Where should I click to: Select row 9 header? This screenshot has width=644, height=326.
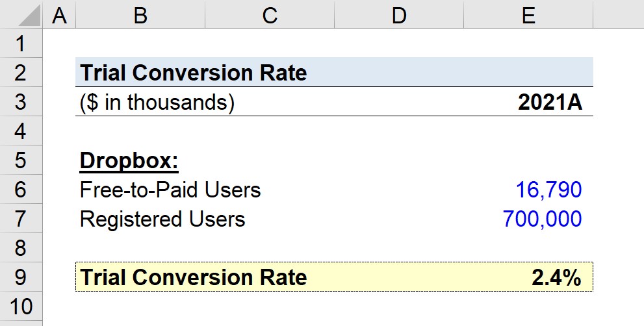click(21, 276)
